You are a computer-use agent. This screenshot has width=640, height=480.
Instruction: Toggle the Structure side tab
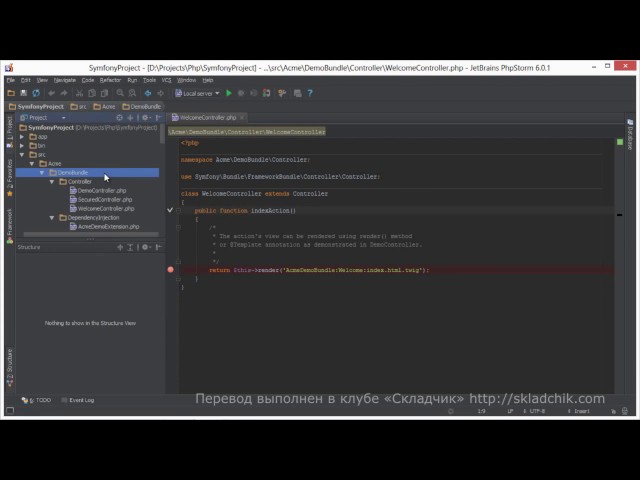pyautogui.click(x=10, y=368)
